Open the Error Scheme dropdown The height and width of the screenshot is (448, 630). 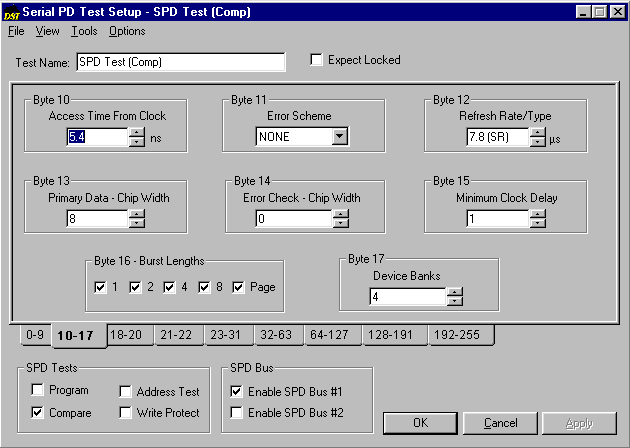tap(339, 137)
